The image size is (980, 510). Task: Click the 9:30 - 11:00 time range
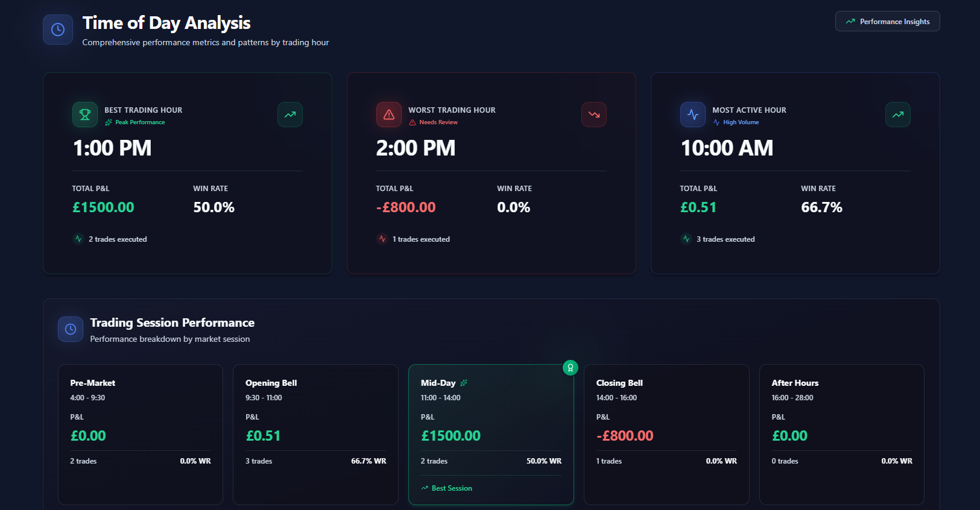264,398
